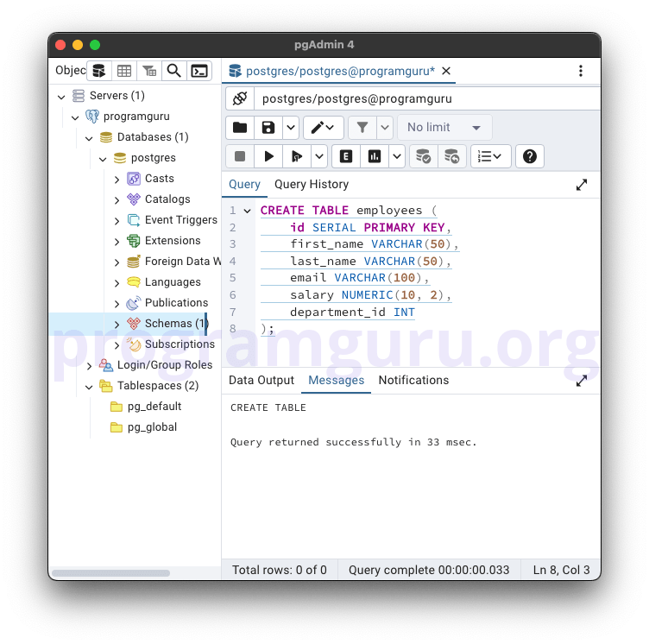Screen dimensions: 649x644
Task: Open Query Tool icon in Object Explorer toolbar
Action: coord(99,71)
